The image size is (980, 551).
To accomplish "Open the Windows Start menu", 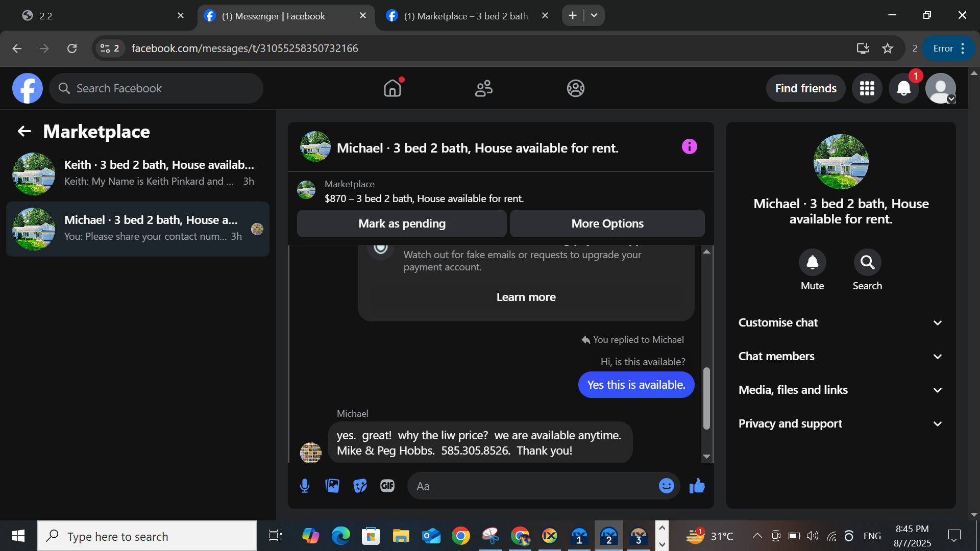I will coord(18,536).
